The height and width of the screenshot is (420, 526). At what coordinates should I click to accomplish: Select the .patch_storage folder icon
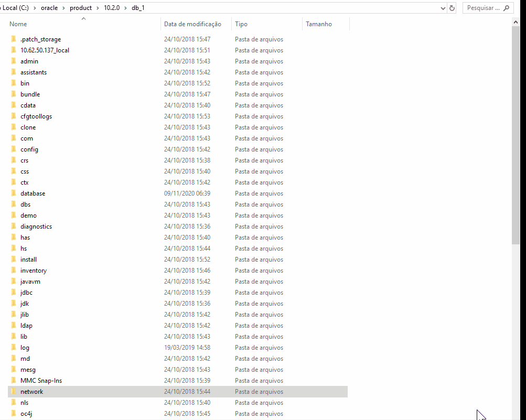14,39
